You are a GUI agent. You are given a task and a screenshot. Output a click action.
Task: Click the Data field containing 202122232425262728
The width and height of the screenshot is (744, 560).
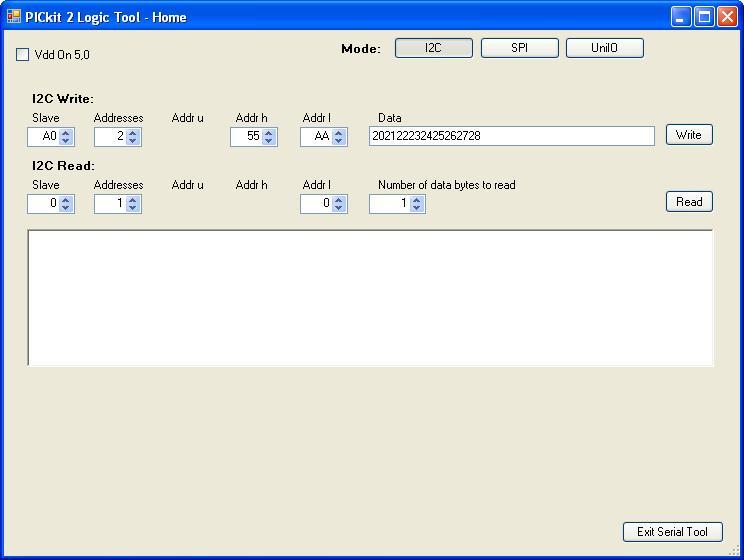coord(512,136)
